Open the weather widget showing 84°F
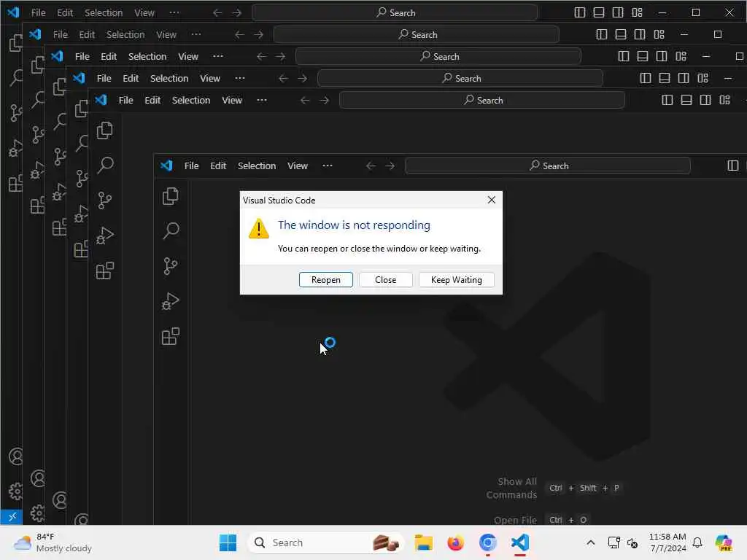Viewport: 747px width, 560px height. point(53,542)
